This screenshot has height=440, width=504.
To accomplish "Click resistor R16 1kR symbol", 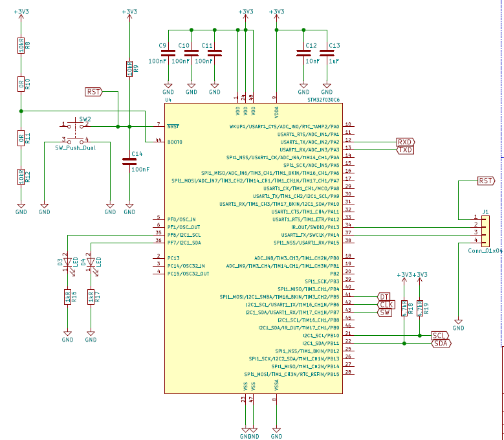I will (x=67, y=297).
